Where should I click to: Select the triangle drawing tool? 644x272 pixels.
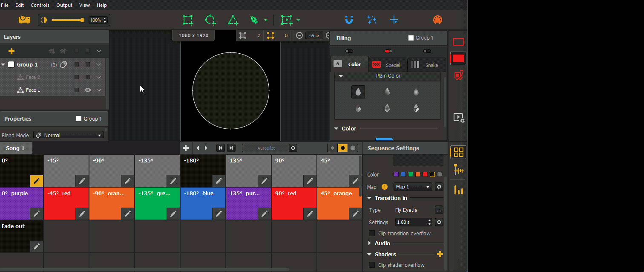coord(233,20)
